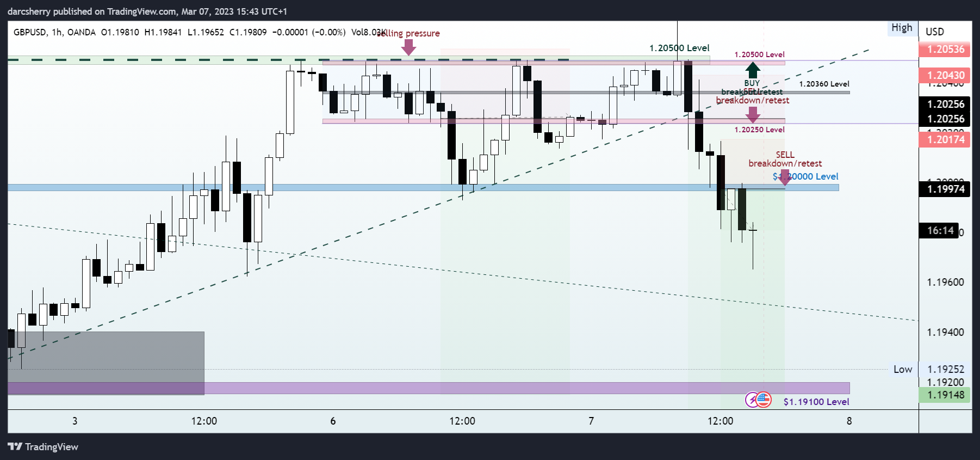Click date 3 on the time axis
Screen dimensions: 980x460
tap(75, 421)
